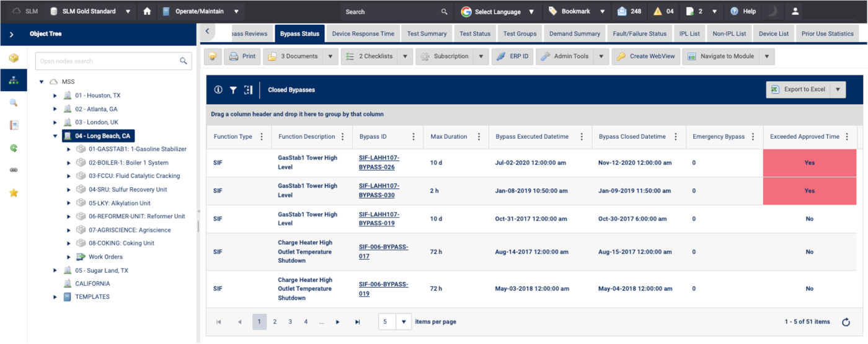Click the info icon in Closed Bypasses header
This screenshot has width=868, height=344.
coord(218,90)
